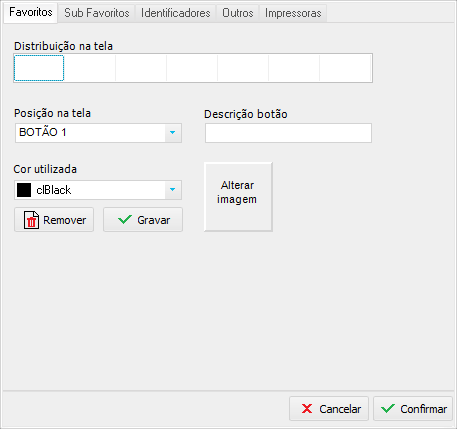This screenshot has width=457, height=429.
Task: Switch to the Sub Favoritos tab
Action: click(x=97, y=13)
